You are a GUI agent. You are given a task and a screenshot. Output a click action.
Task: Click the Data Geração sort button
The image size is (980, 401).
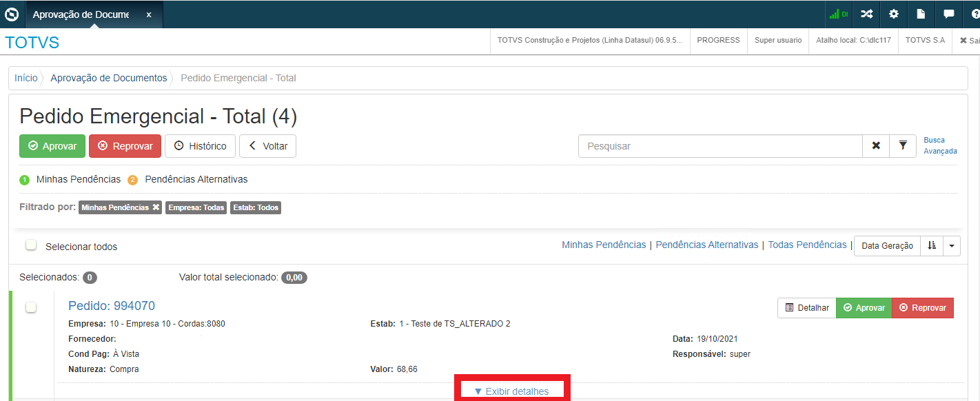(887, 246)
